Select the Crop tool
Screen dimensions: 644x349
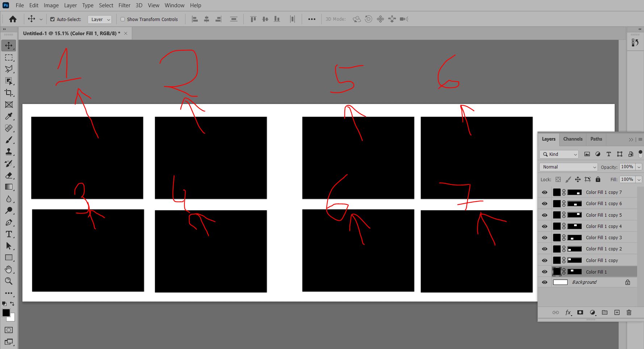pos(9,93)
